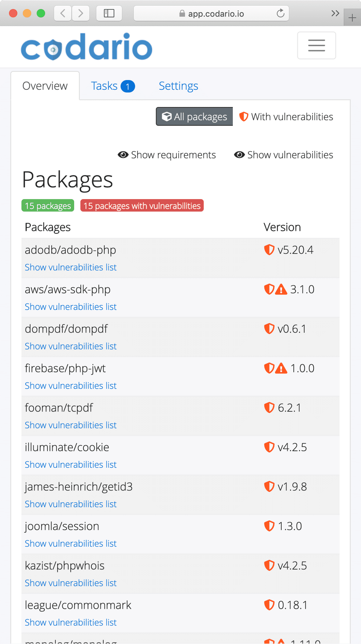The width and height of the screenshot is (361, 644).
Task: Click the shield icon beside adodb v5.20.4
Action: tap(269, 250)
